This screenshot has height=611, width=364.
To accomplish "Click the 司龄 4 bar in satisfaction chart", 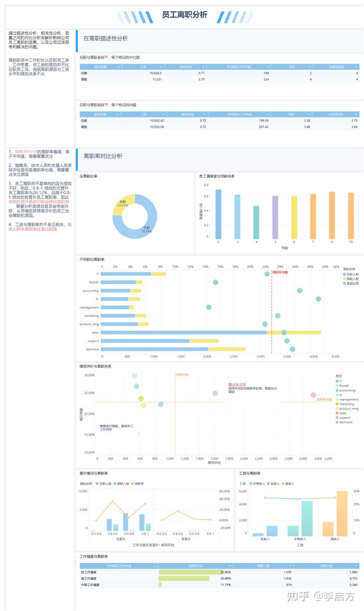I will tap(256, 222).
